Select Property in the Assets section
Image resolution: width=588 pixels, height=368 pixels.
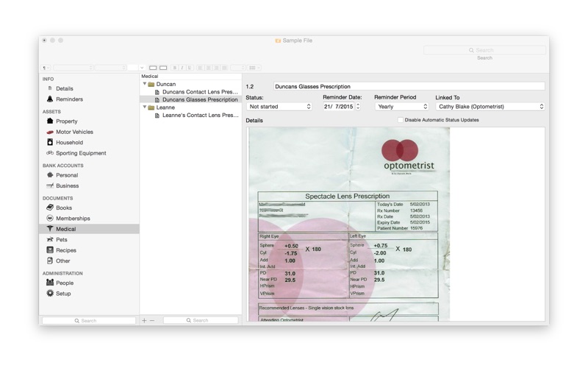tap(66, 121)
